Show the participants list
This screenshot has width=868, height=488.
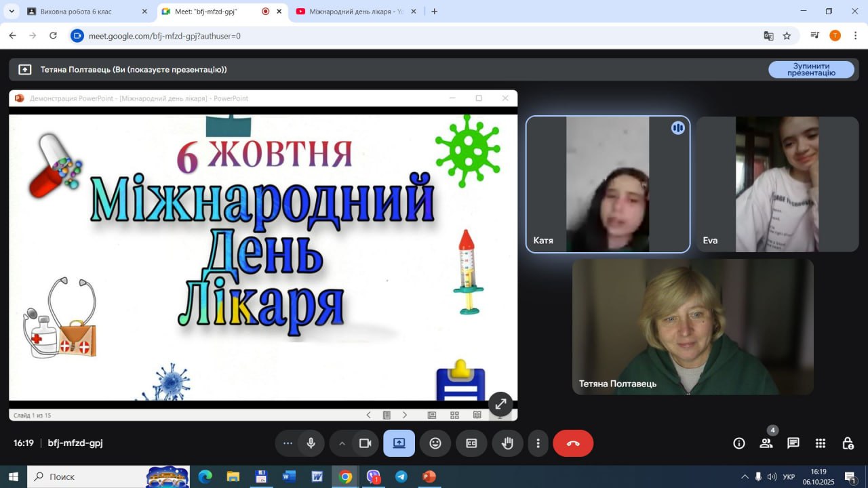(766, 443)
